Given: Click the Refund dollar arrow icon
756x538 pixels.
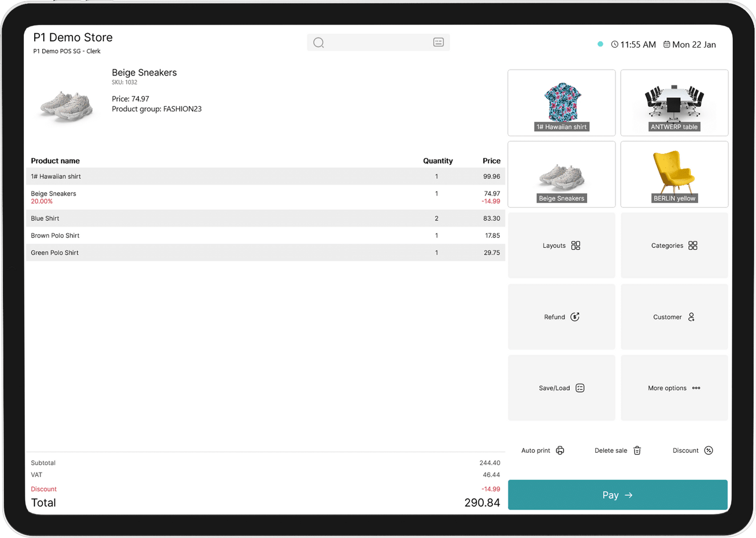Looking at the screenshot, I should (x=575, y=317).
